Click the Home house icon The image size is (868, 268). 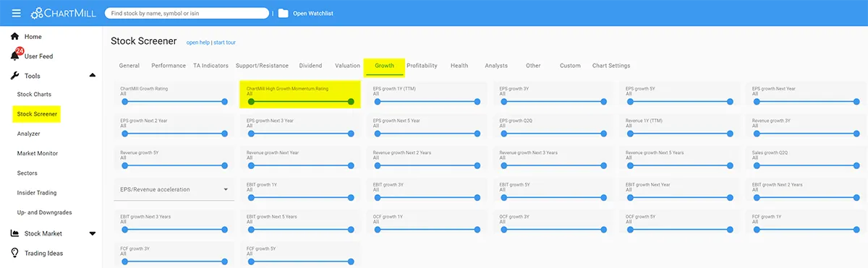[x=14, y=36]
